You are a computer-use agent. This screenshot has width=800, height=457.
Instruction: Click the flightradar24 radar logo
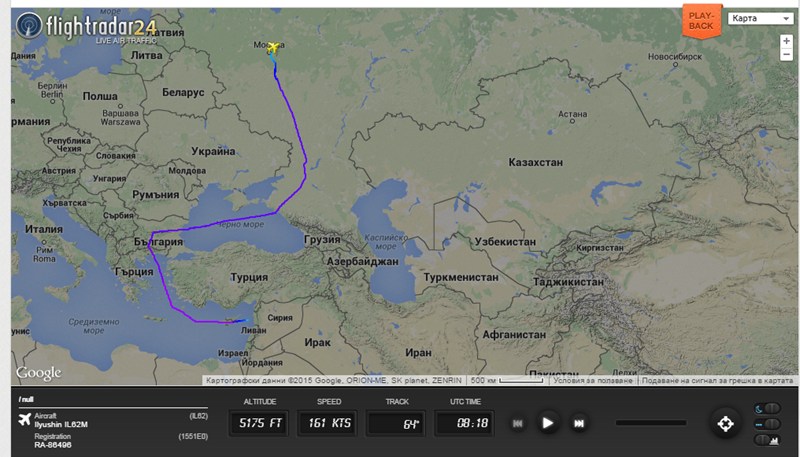pyautogui.click(x=29, y=25)
